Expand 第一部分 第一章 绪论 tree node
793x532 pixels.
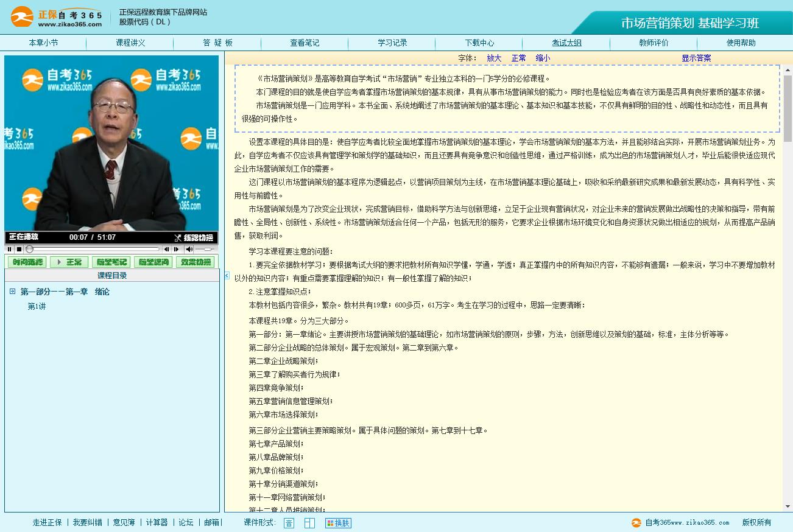tap(12, 292)
